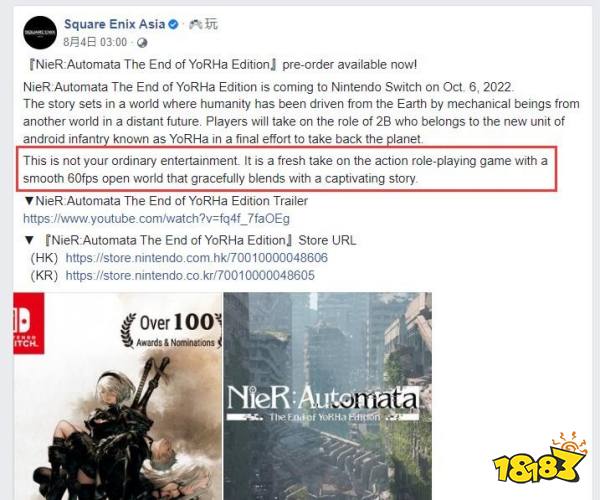Open the Hong Kong Nintendo store link
Viewport: 600px width, 500px height.
pos(197,257)
